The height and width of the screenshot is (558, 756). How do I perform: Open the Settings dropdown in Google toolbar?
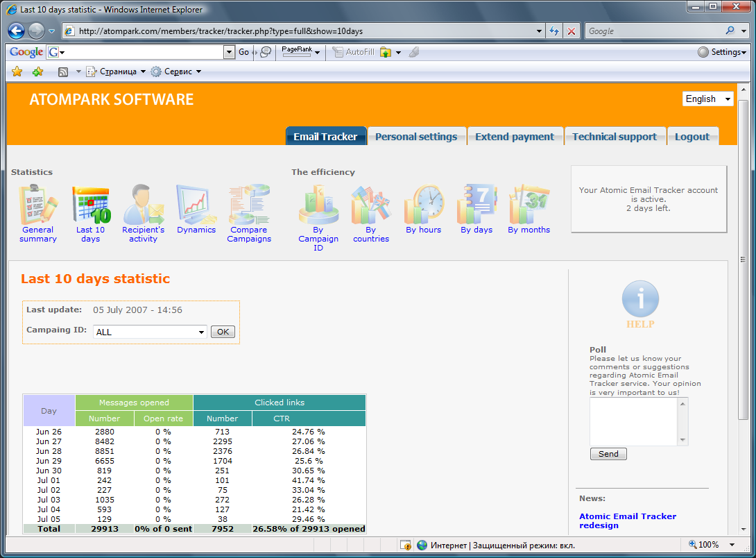(x=722, y=52)
